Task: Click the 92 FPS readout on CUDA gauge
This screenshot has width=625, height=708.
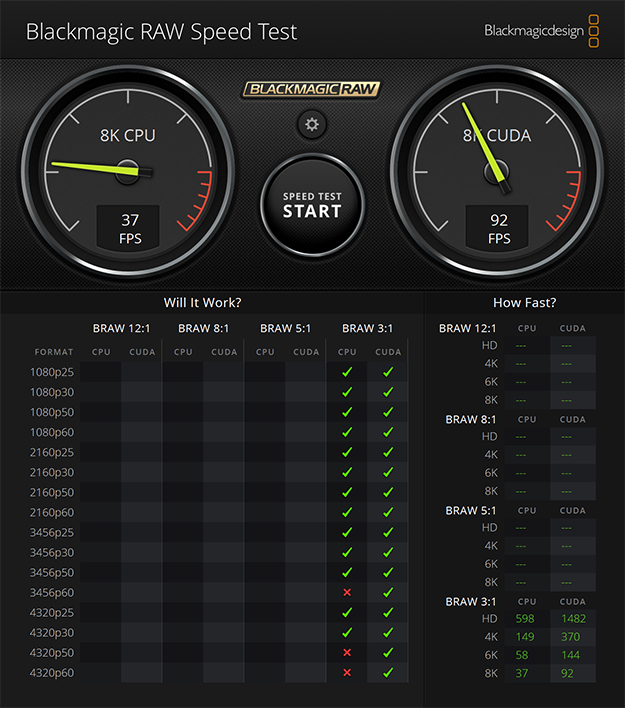Action: 498,228
